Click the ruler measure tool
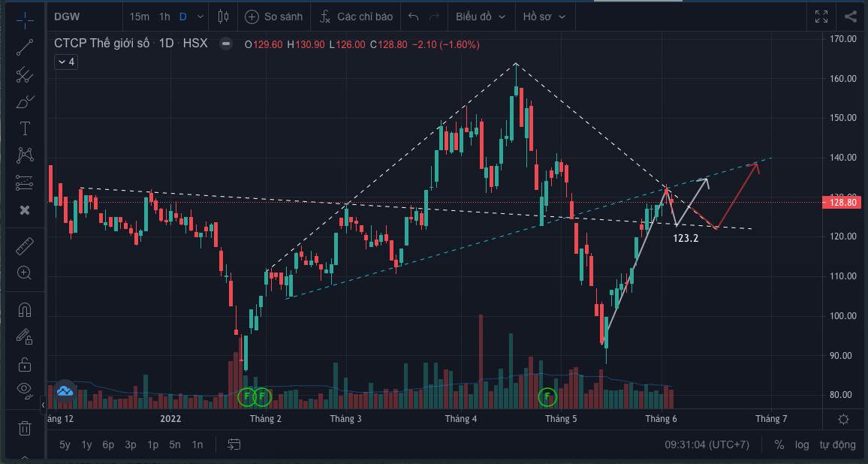 pos(25,246)
